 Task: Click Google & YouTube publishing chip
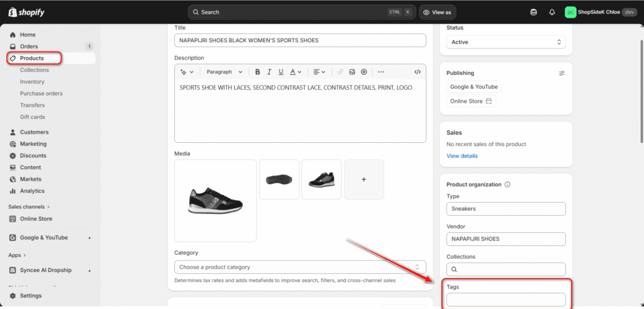[x=474, y=87]
